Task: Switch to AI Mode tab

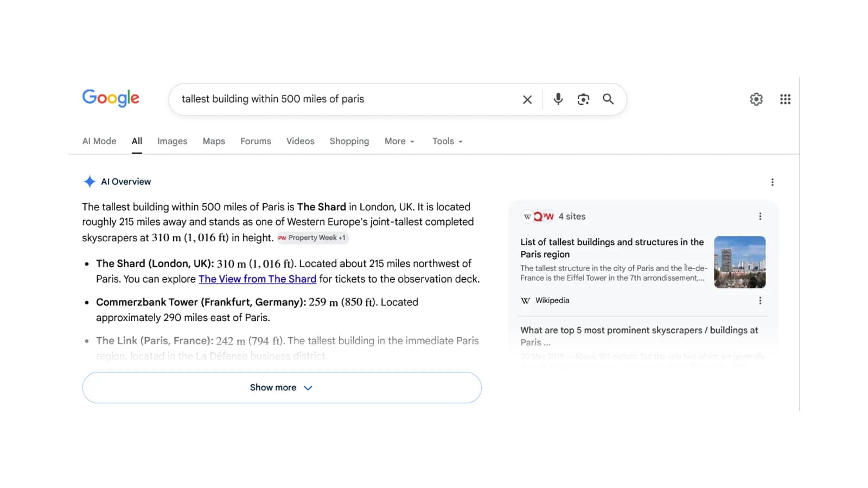Action: point(99,141)
